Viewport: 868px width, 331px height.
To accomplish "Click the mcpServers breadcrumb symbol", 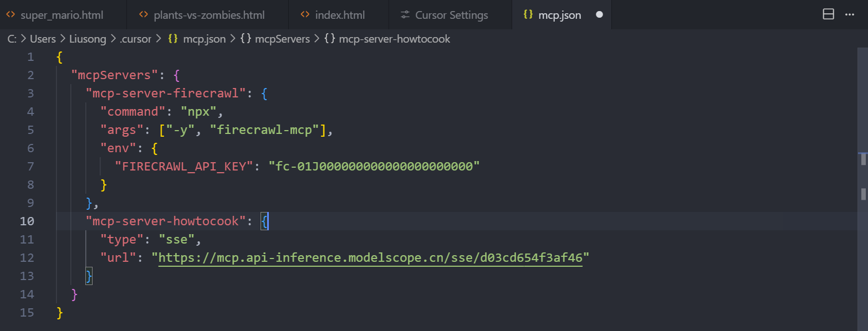I will pyautogui.click(x=282, y=39).
